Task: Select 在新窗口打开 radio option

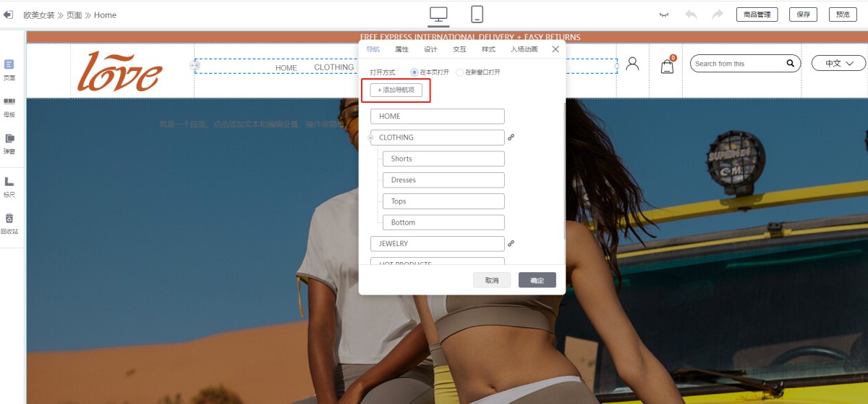Action: point(459,72)
